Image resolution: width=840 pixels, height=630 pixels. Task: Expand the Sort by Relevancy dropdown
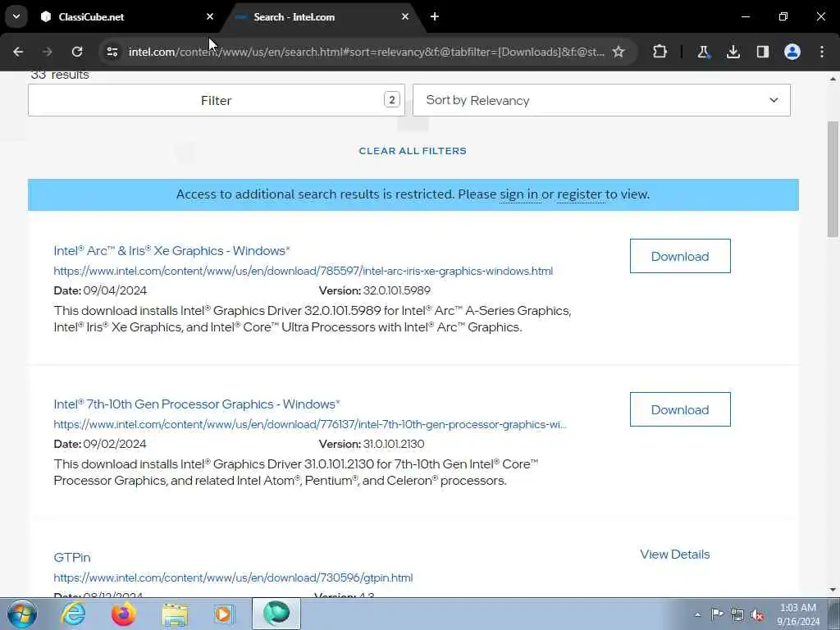coord(601,100)
